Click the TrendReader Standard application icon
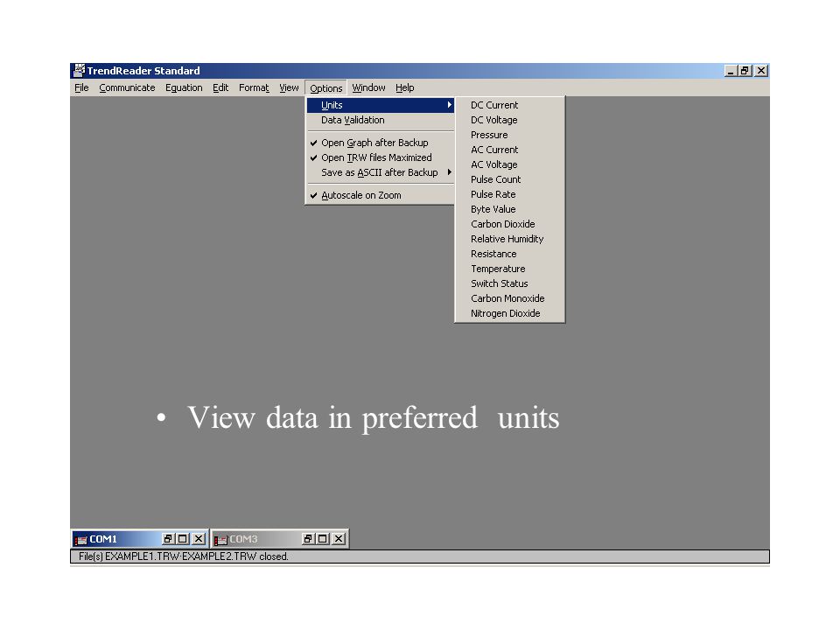The height and width of the screenshot is (630, 840). click(80, 70)
